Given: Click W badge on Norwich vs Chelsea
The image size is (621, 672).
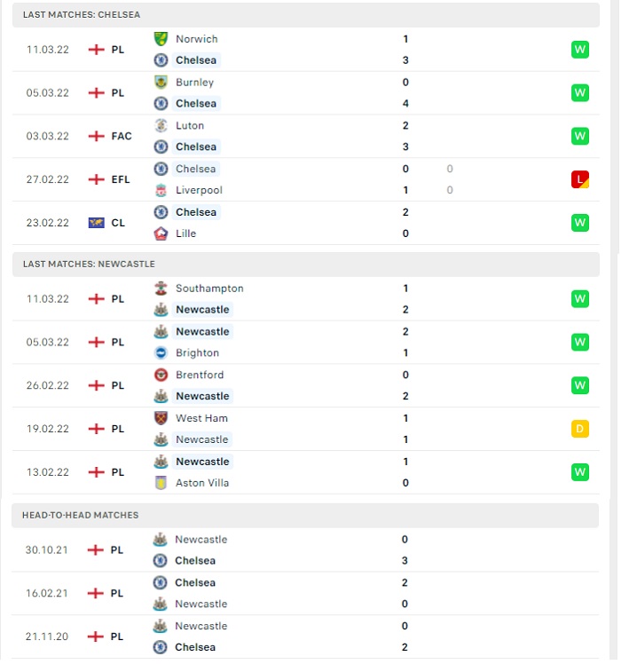Looking at the screenshot, I should tap(580, 50).
